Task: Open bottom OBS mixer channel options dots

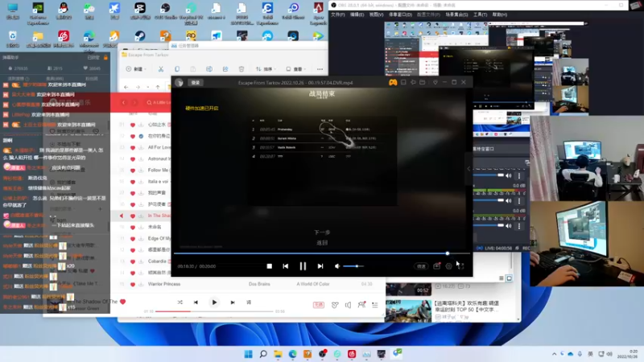Action: (x=519, y=226)
